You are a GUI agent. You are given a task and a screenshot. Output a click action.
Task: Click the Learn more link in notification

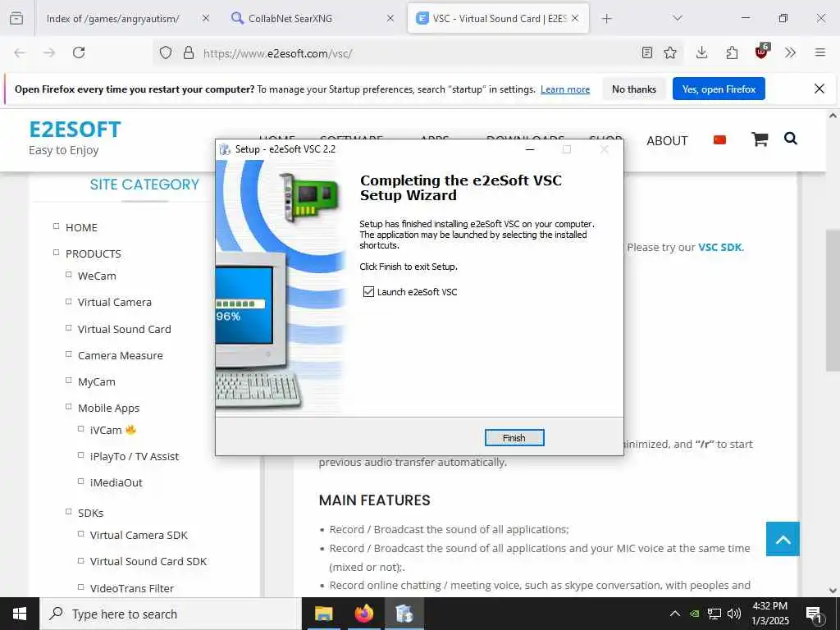pos(564,89)
